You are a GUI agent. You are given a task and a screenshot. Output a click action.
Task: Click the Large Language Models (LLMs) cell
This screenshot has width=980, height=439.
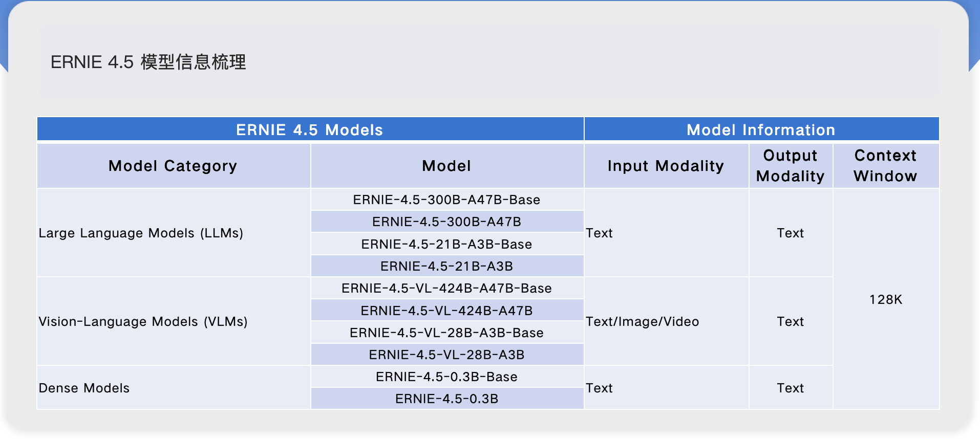(174, 233)
